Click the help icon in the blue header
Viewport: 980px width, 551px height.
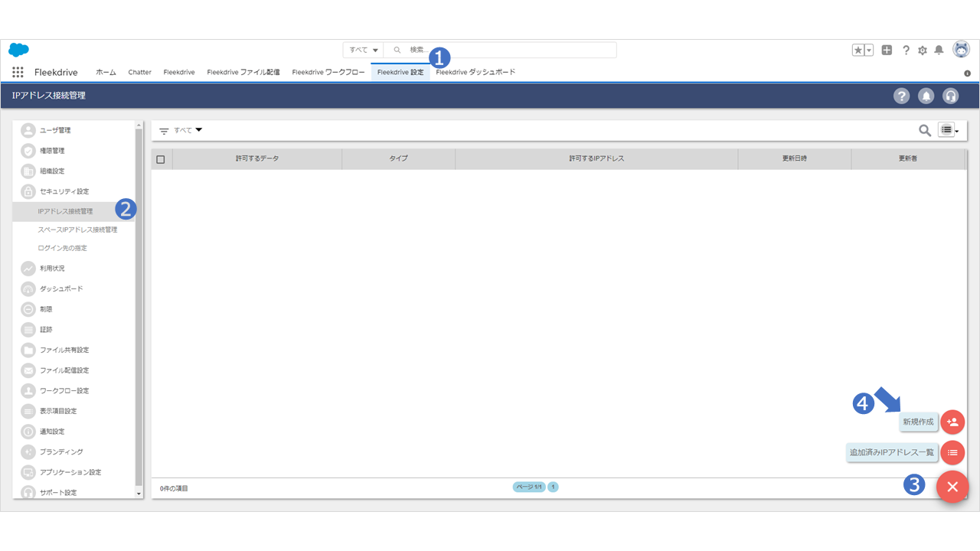pyautogui.click(x=902, y=96)
